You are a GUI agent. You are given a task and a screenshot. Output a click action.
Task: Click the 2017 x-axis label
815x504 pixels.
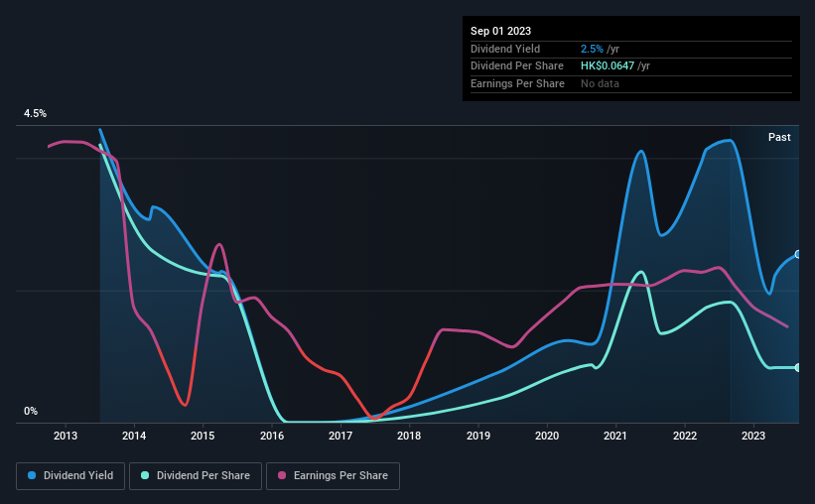coord(340,436)
